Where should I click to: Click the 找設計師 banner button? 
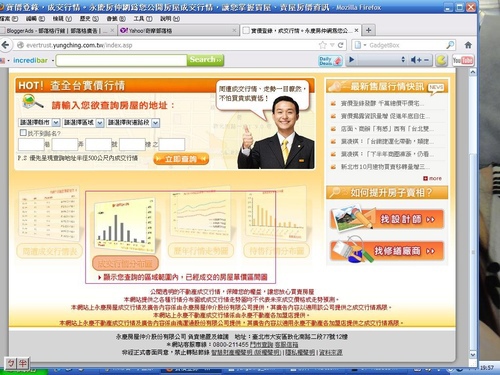[x=387, y=219]
